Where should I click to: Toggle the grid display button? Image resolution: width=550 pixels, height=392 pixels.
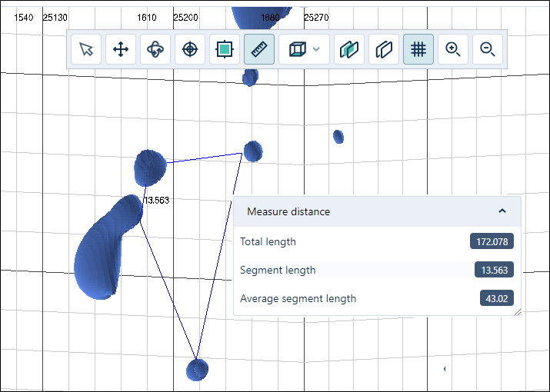418,49
